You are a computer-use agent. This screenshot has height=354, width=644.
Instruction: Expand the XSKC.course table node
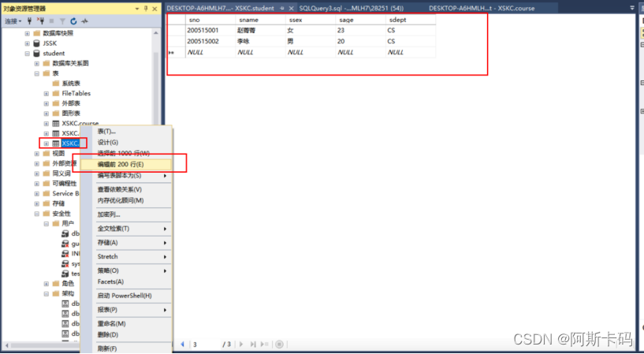47,124
